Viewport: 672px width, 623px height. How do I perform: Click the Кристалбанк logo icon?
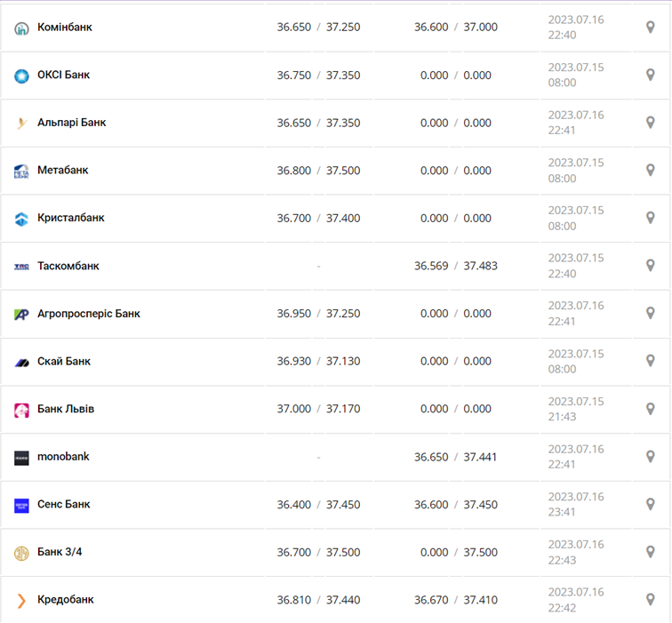pos(21,220)
